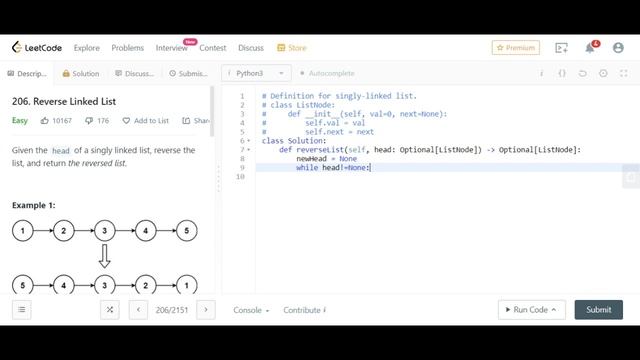Click the Example 1: heading

tap(33, 205)
